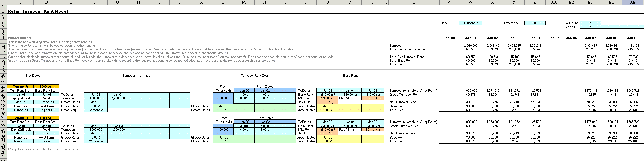Select the 'Tenant A' name cell
644x161 pixels.
[21, 86]
